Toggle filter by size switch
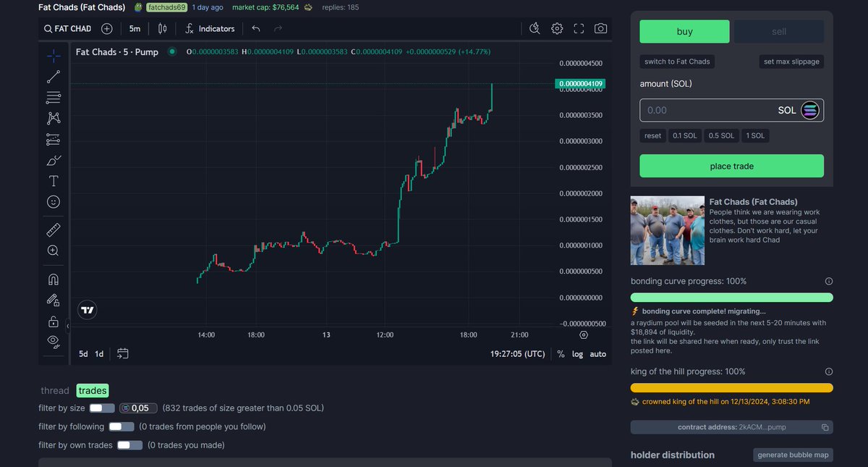 102,408
